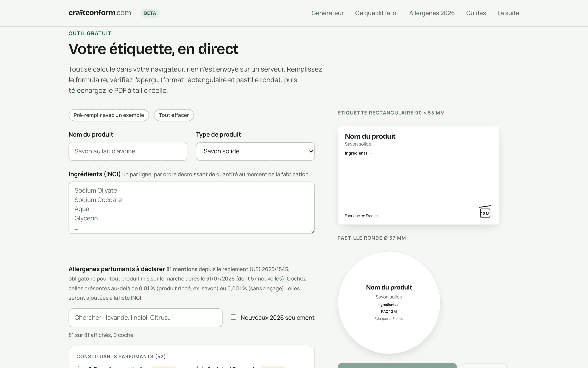The width and height of the screenshot is (588, 368).
Task: Click '81 sur 81 affichés, 0 coché' text
Action: point(101,335)
